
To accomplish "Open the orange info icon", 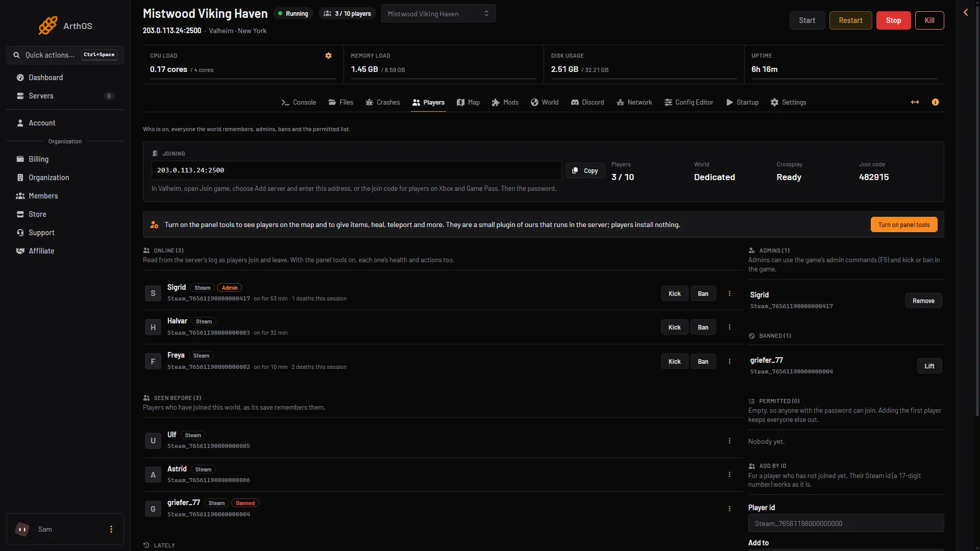I will (x=936, y=103).
